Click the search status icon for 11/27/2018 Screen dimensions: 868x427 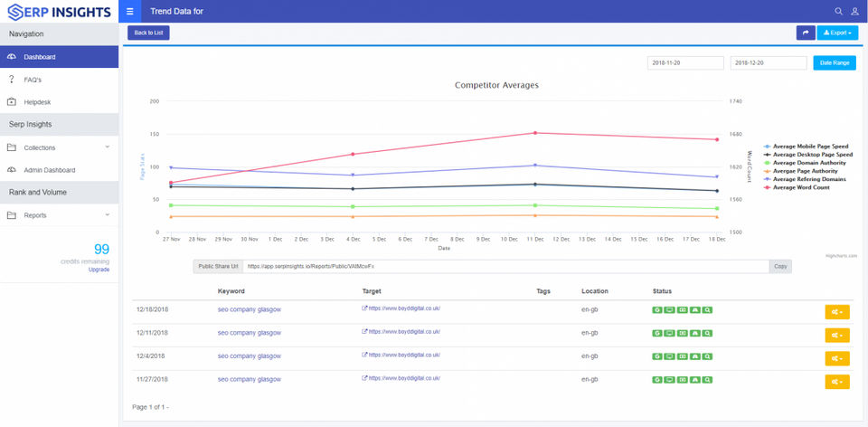click(707, 379)
